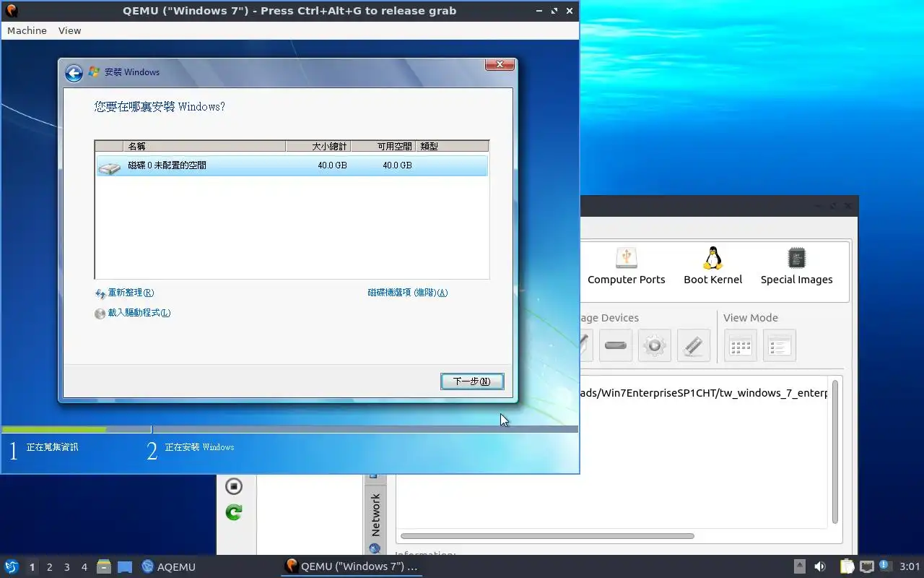This screenshot has height=578, width=924.
Task: Click the 名稱 column header
Action: tap(205, 146)
